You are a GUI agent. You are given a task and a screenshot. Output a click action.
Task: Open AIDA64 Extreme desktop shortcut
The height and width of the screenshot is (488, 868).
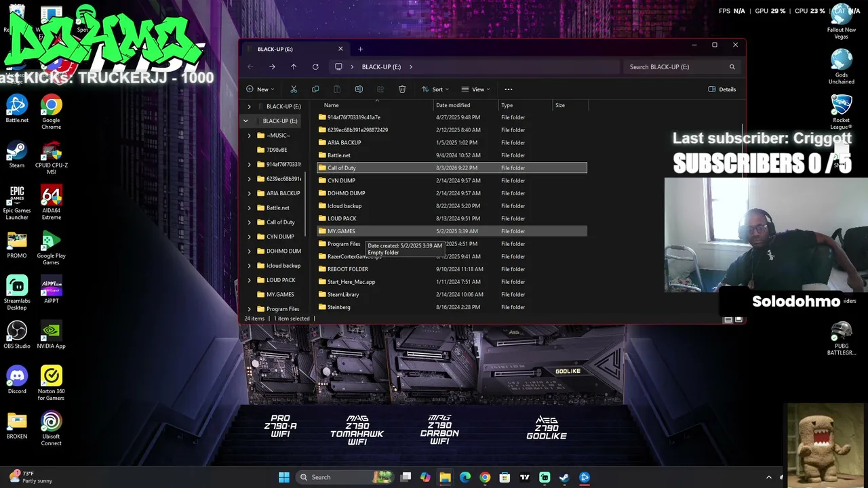(x=51, y=202)
